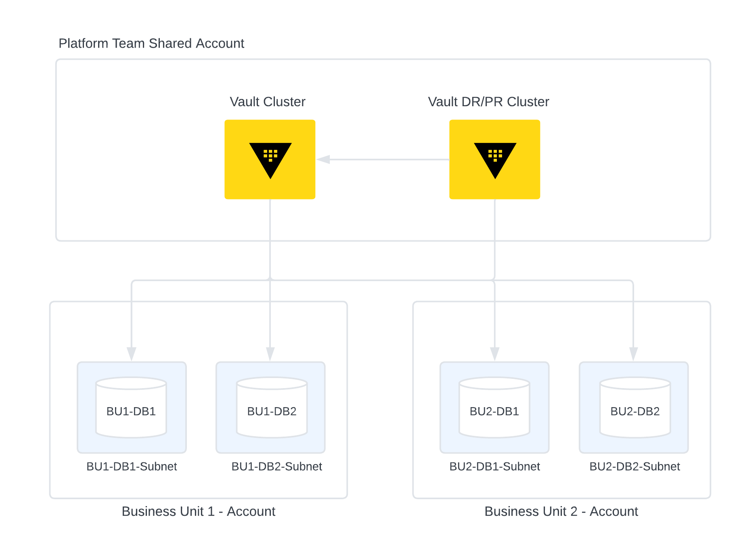Select the BU2-DB2 database cylinder
Image resolution: width=756 pixels, height=559 pixels.
pyautogui.click(x=635, y=408)
